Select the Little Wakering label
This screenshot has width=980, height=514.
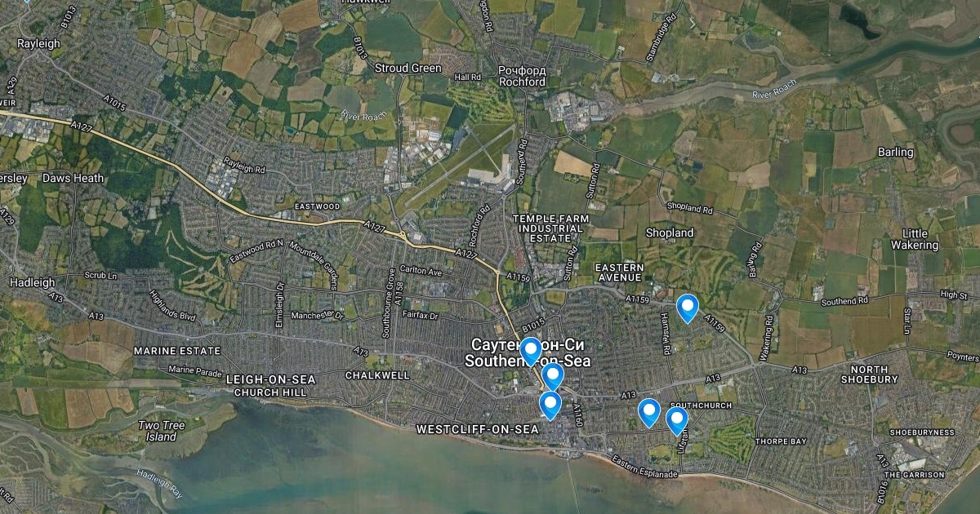click(x=915, y=239)
